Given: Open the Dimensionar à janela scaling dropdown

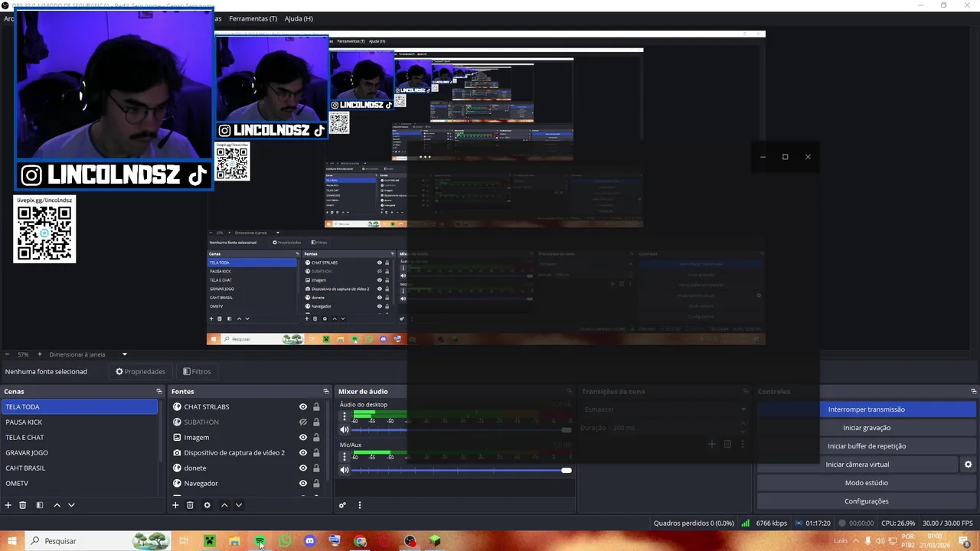Looking at the screenshot, I should click(x=88, y=354).
